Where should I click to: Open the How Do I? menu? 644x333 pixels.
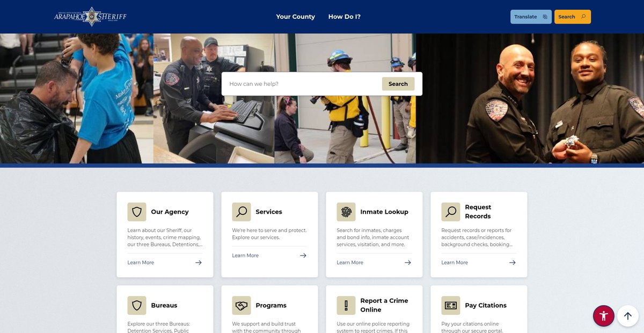click(345, 17)
